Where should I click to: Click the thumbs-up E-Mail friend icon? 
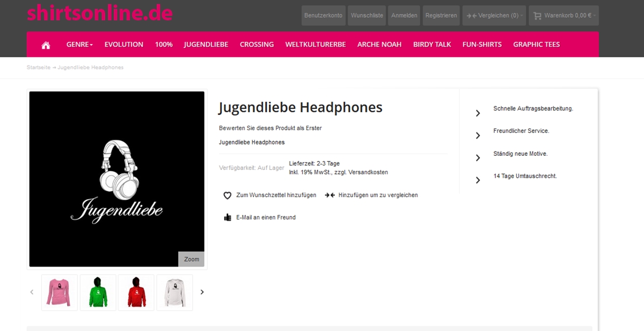(x=228, y=218)
